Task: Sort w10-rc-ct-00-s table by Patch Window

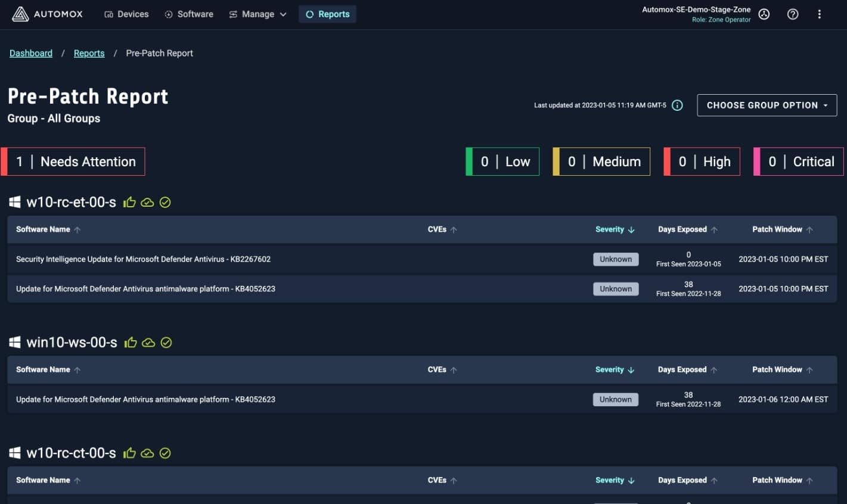Action: [783, 480]
